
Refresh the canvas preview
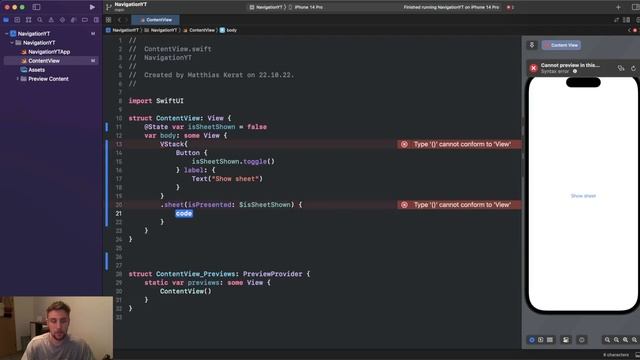[x=633, y=68]
